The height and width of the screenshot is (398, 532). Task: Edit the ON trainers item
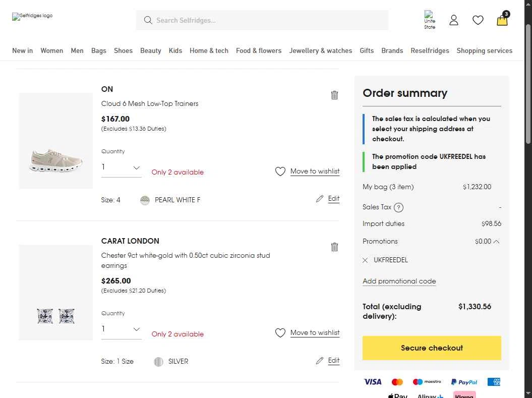334,198
